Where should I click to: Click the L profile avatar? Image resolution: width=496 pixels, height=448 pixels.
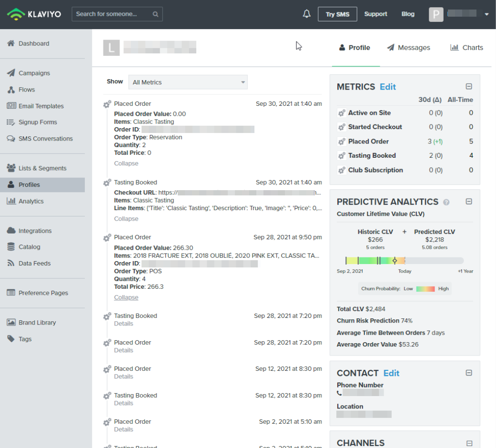[111, 48]
